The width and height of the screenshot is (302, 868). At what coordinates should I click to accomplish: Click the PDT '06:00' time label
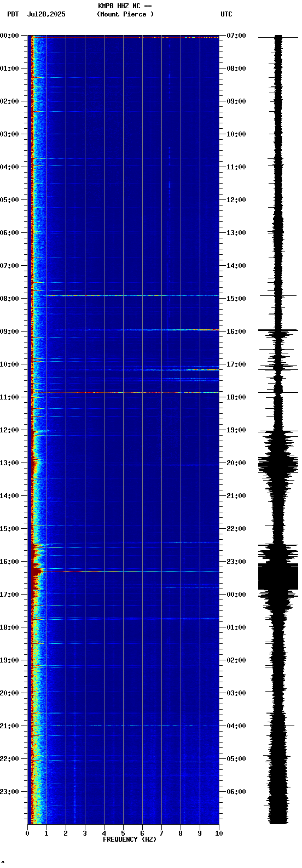10,233
